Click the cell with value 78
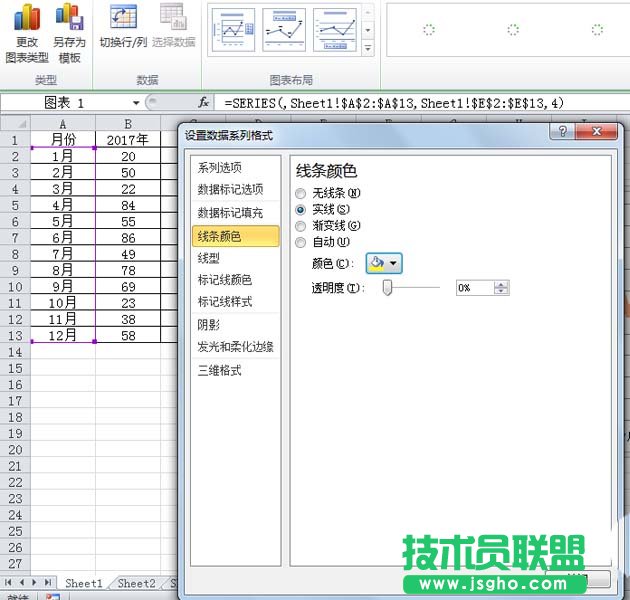This screenshot has width=630, height=600. (128, 270)
